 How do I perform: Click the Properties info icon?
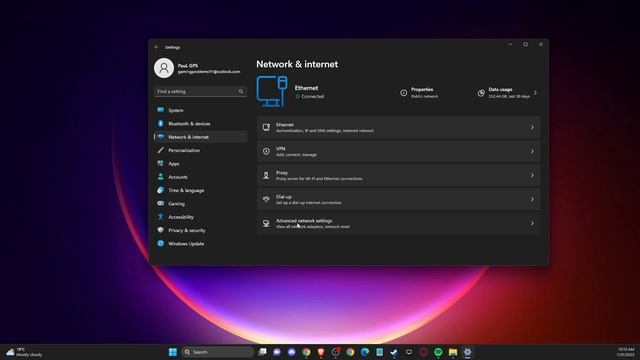(x=404, y=93)
